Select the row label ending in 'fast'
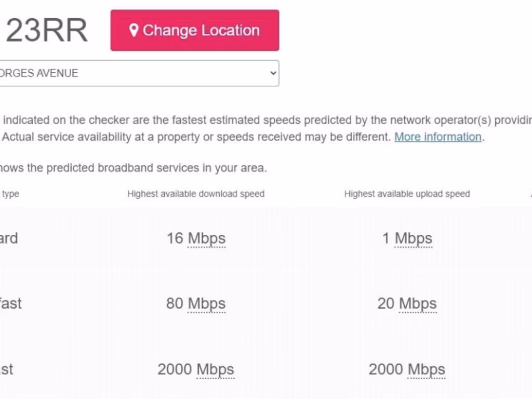 point(10,303)
